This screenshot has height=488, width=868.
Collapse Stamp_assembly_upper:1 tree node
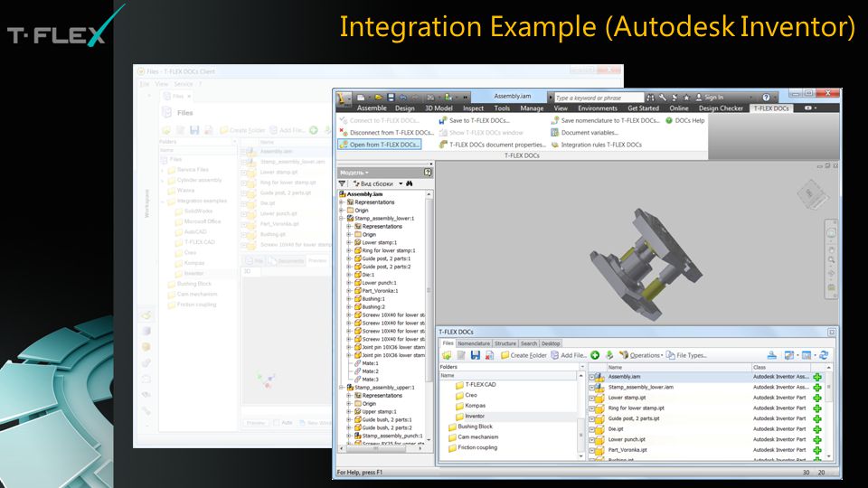coord(342,388)
